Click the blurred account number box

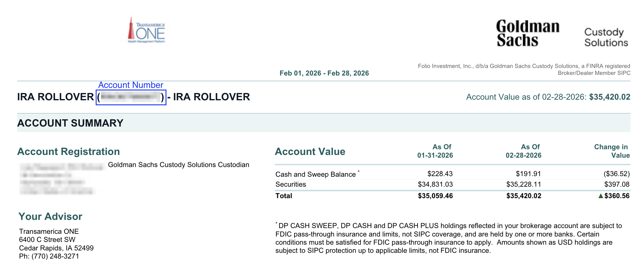pyautogui.click(x=131, y=97)
